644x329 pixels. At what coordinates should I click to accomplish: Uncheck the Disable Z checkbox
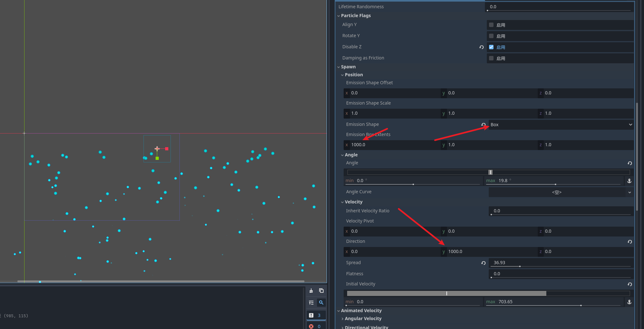point(491,47)
